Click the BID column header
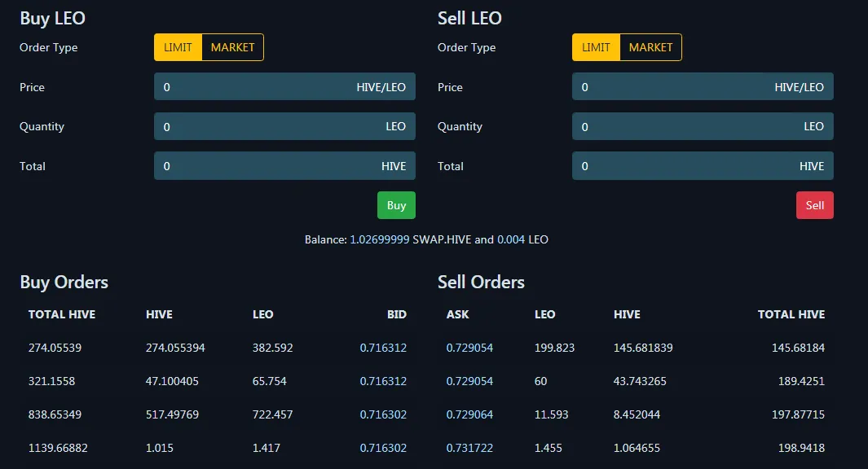The width and height of the screenshot is (868, 469). coord(397,314)
